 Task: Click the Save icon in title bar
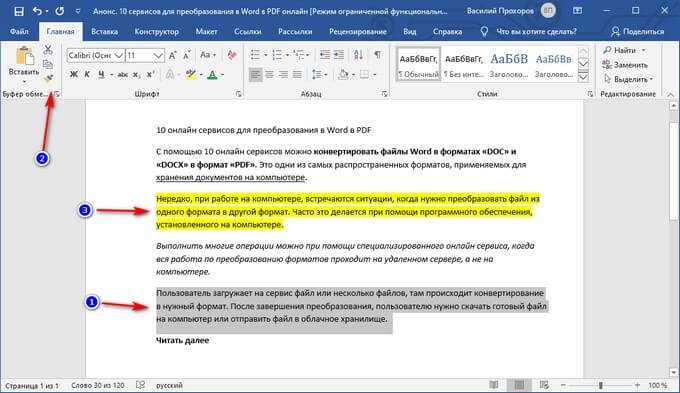click(x=19, y=11)
